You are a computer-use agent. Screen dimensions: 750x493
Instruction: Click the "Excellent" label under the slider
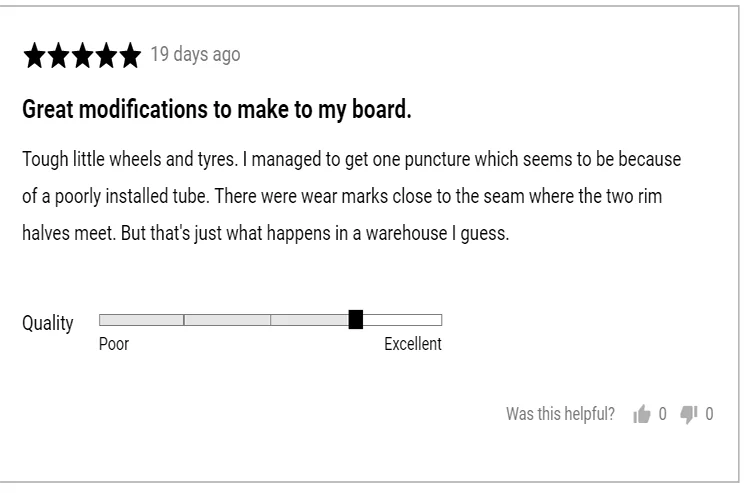pyautogui.click(x=412, y=344)
